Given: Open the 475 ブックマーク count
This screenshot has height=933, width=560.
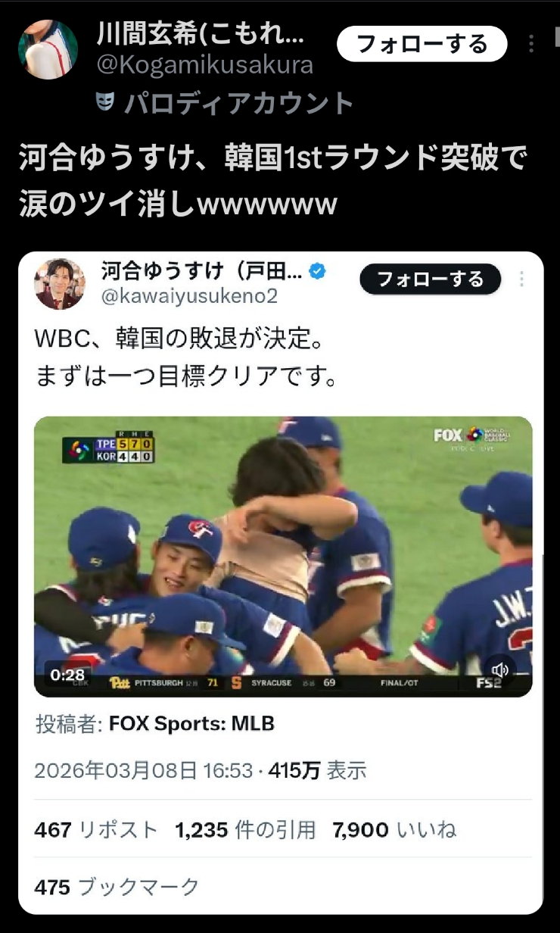Looking at the screenshot, I should 117,887.
